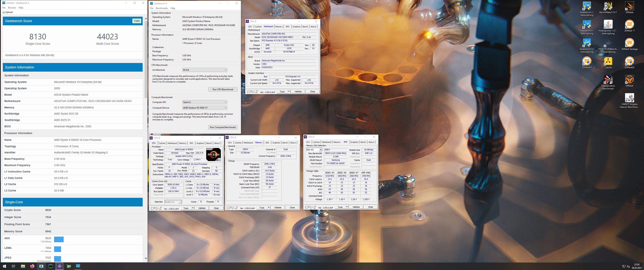Open the Socket #1 Selection dropdown
Viewport: 644px width, 270px height.
pyautogui.click(x=173, y=202)
